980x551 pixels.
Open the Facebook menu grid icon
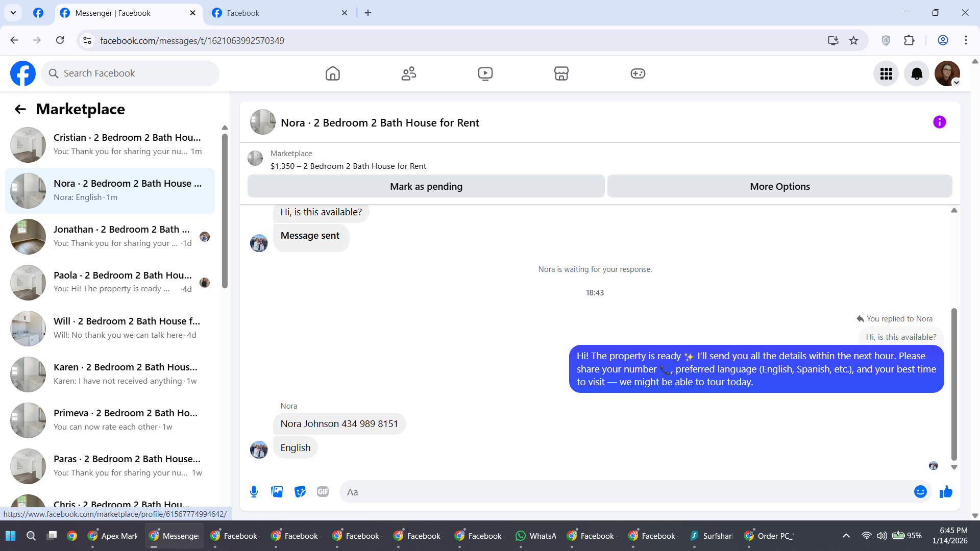886,74
